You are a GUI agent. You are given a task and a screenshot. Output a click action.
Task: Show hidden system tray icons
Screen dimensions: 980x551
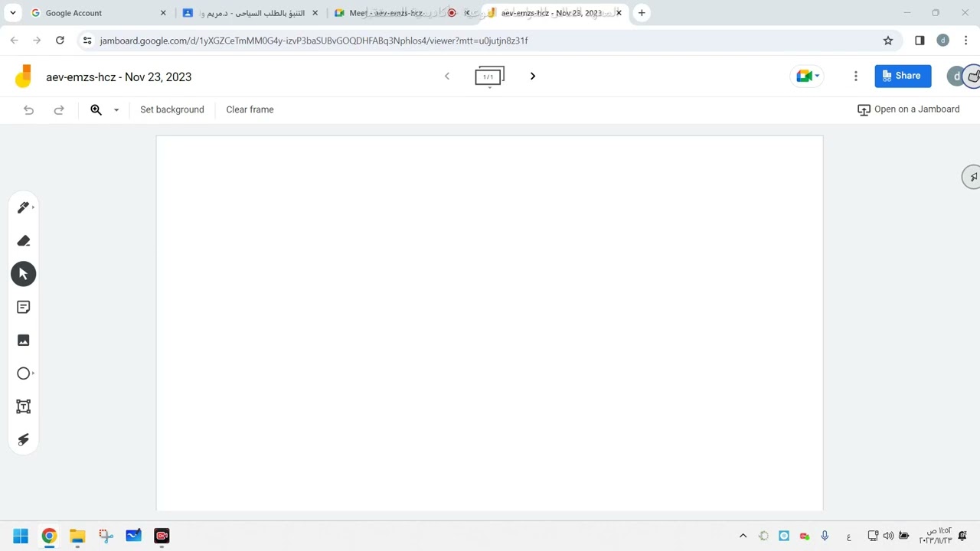[743, 536]
